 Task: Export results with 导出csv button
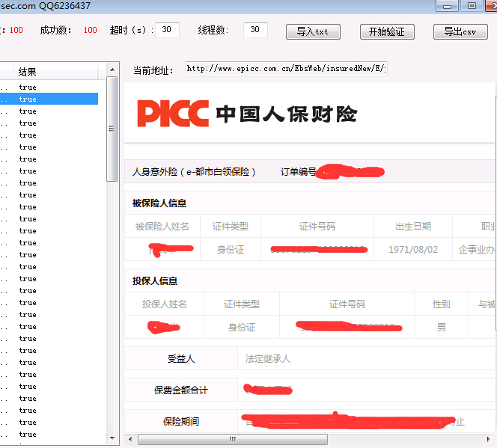pos(460,31)
